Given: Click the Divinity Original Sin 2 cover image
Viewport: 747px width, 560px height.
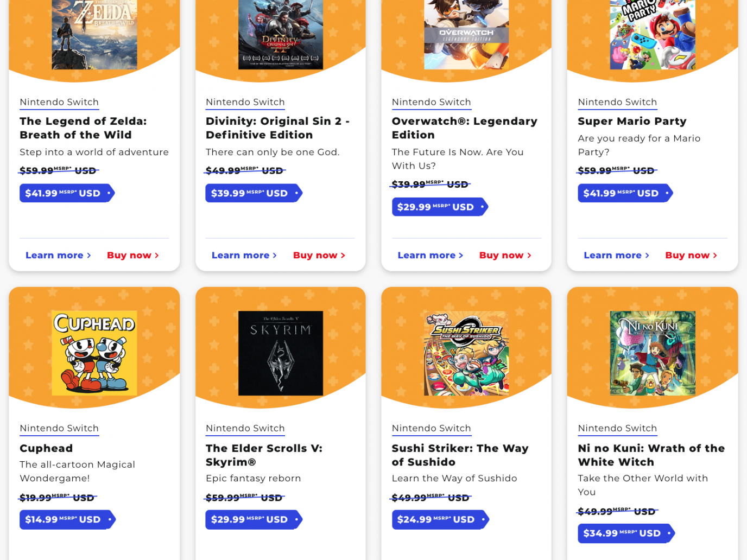Looking at the screenshot, I should click(x=281, y=34).
